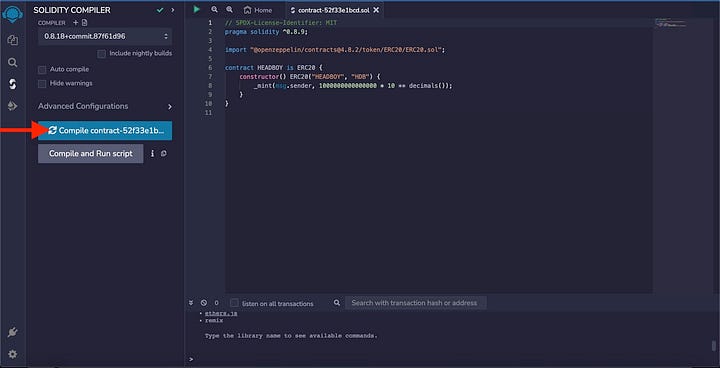Clear the terminal with the clear icon
This screenshot has width=720, height=368.
coord(204,303)
